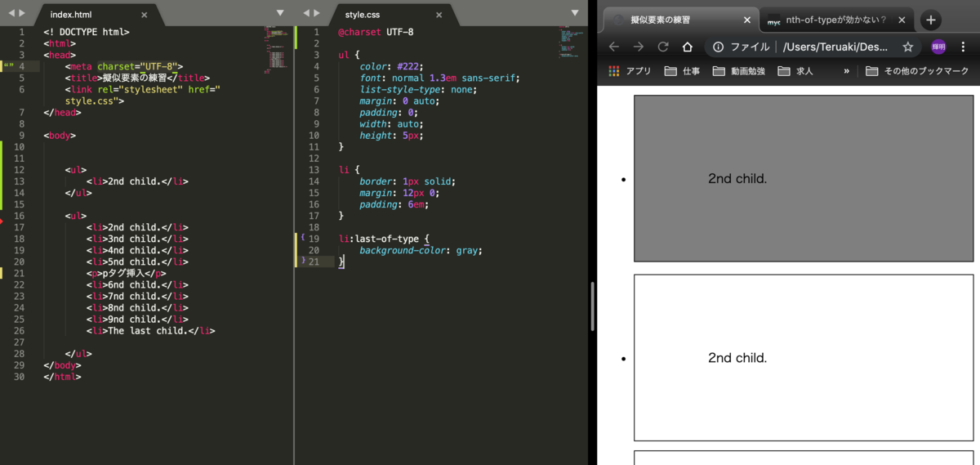980x465 pixels.
Task: Open a new Chrome tab
Action: (x=930, y=20)
